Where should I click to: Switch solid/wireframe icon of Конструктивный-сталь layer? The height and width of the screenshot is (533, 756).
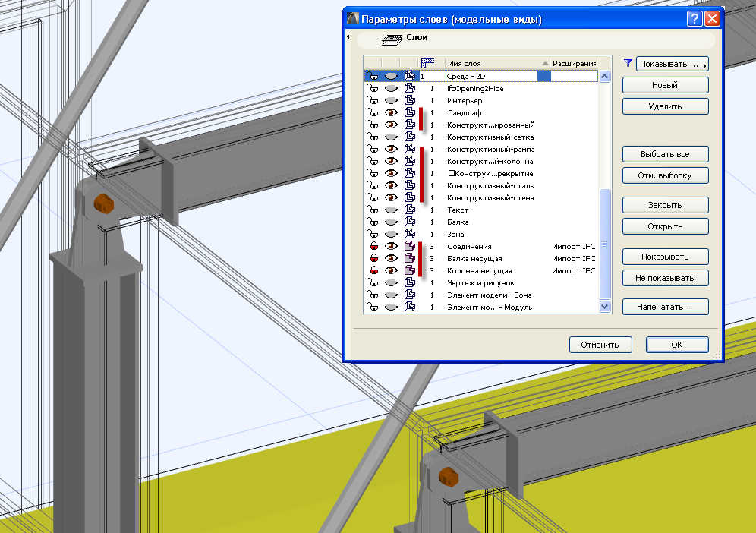coord(410,185)
